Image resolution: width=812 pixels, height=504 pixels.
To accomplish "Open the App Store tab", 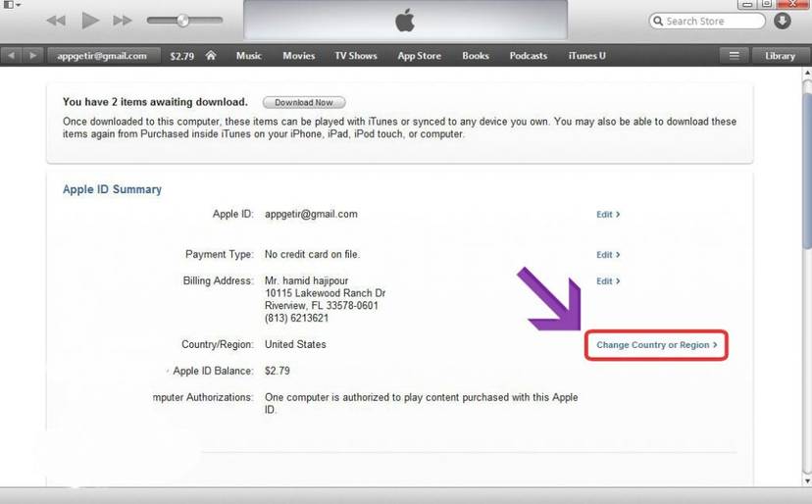I will click(420, 56).
